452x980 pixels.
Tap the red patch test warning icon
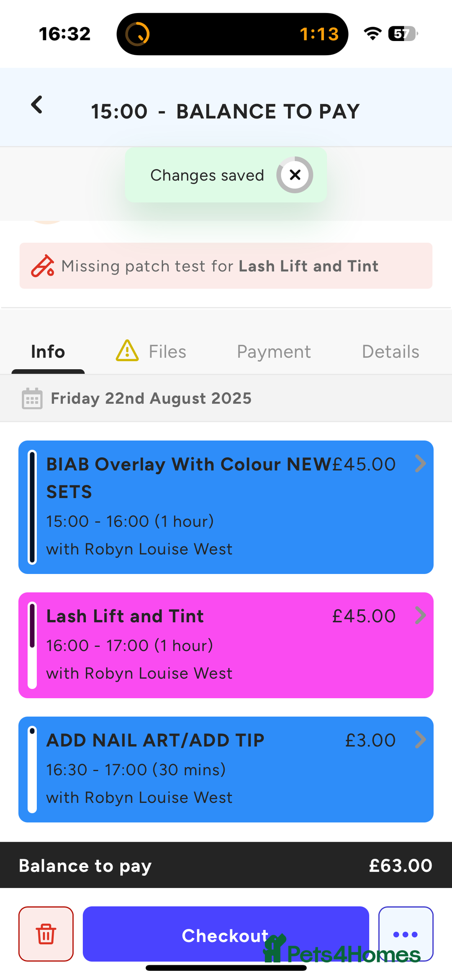tap(42, 266)
